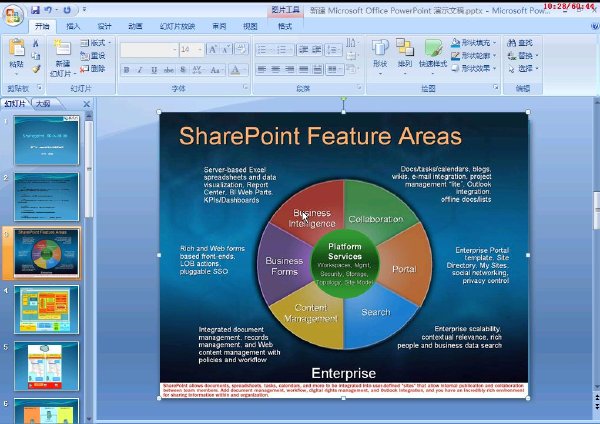Click the Grow Font icon
This screenshot has height=424, width=600.
click(x=212, y=49)
